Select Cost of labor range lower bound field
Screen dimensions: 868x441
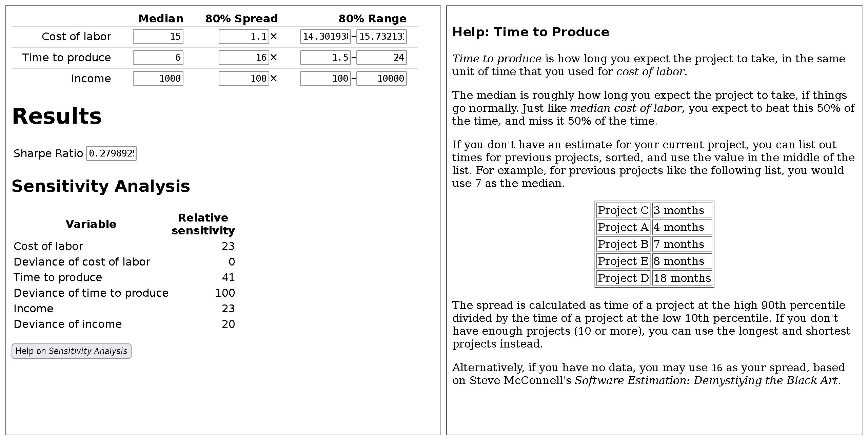tap(325, 37)
